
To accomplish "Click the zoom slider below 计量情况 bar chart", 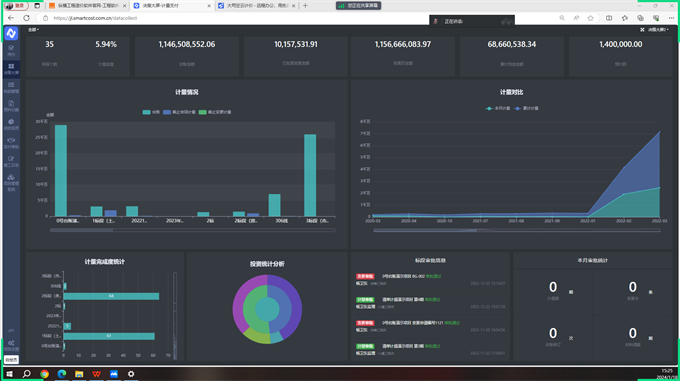I will tap(193, 230).
